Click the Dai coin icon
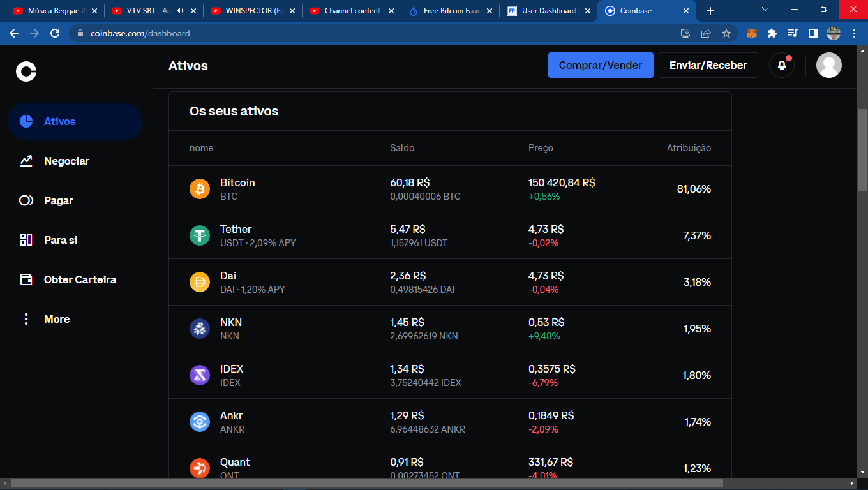Screen dimensions: 868x490 click(x=200, y=282)
